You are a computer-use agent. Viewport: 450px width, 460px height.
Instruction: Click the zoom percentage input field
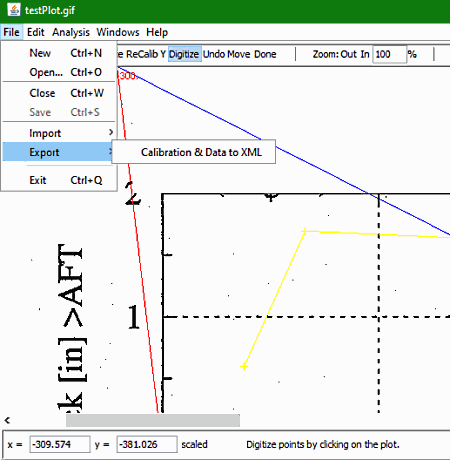[389, 54]
